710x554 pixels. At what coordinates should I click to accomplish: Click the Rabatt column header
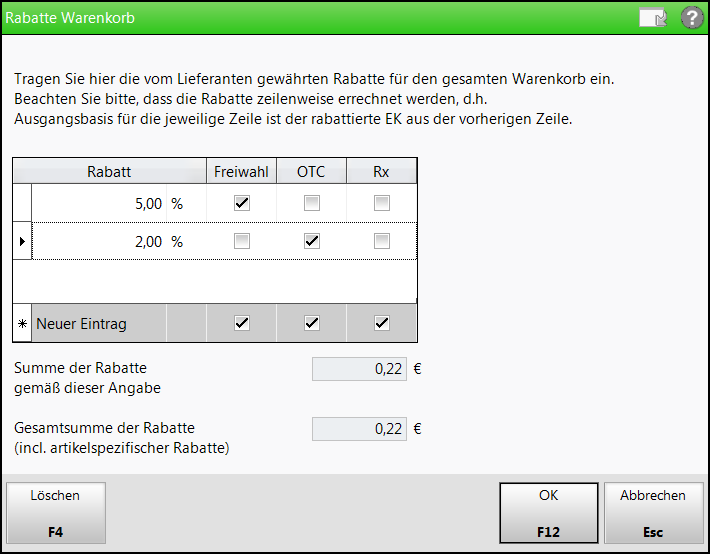(x=109, y=171)
